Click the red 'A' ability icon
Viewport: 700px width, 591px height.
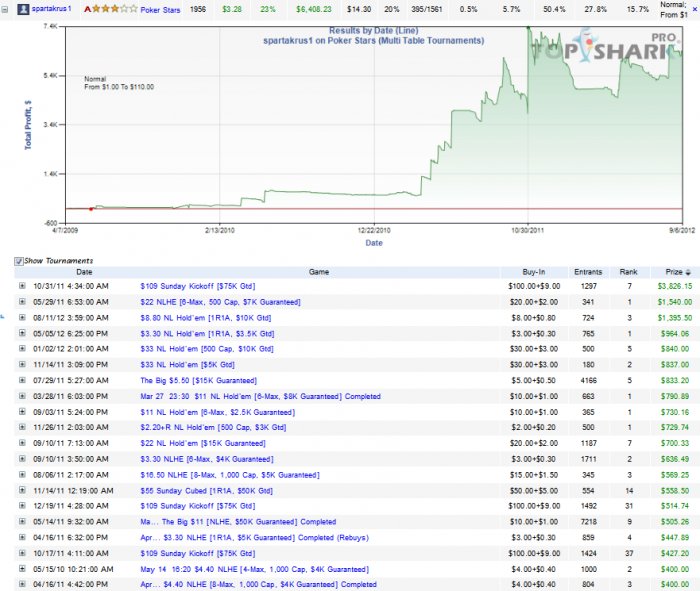[x=87, y=9]
